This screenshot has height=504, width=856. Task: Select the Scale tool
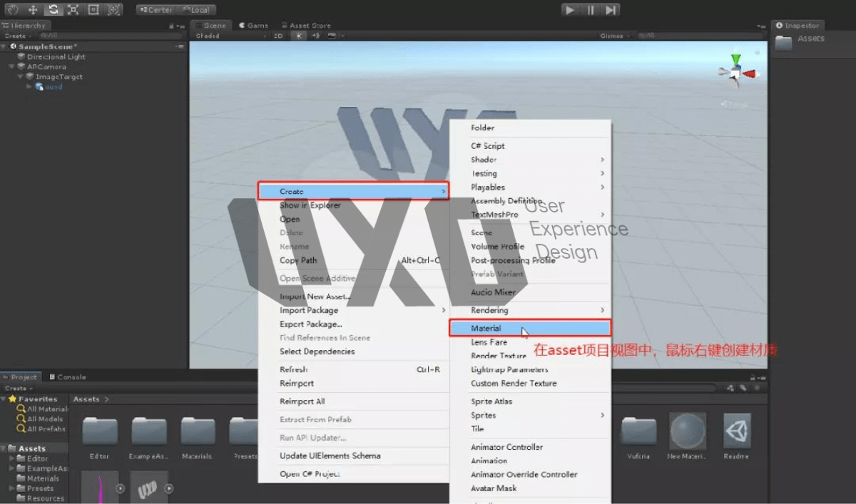(73, 10)
